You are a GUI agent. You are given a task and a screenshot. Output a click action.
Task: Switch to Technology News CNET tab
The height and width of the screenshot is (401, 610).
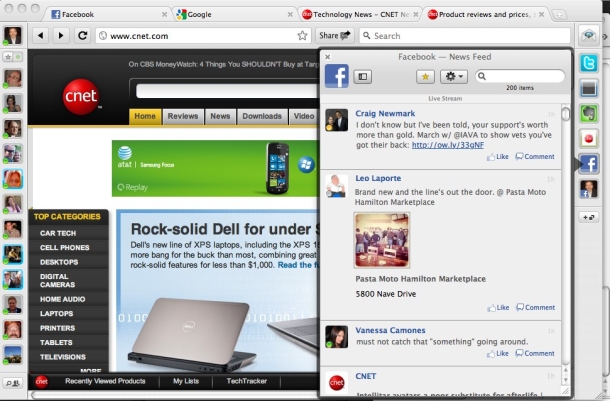(361, 14)
